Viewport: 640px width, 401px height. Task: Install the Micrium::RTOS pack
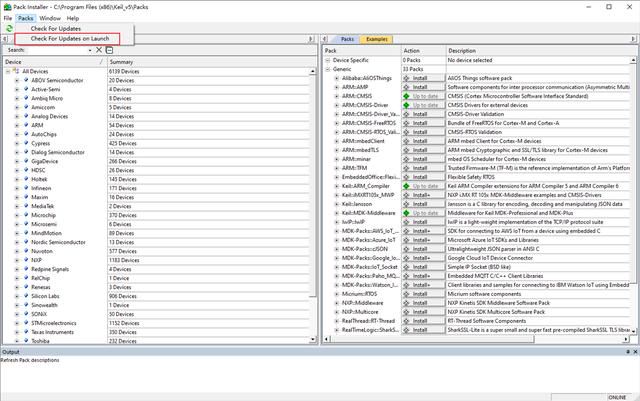click(x=423, y=294)
